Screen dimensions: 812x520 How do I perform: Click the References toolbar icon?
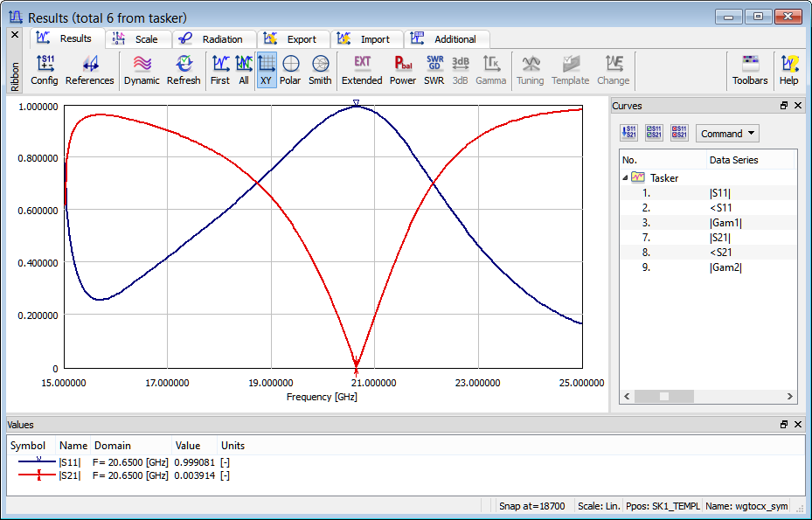[89, 70]
